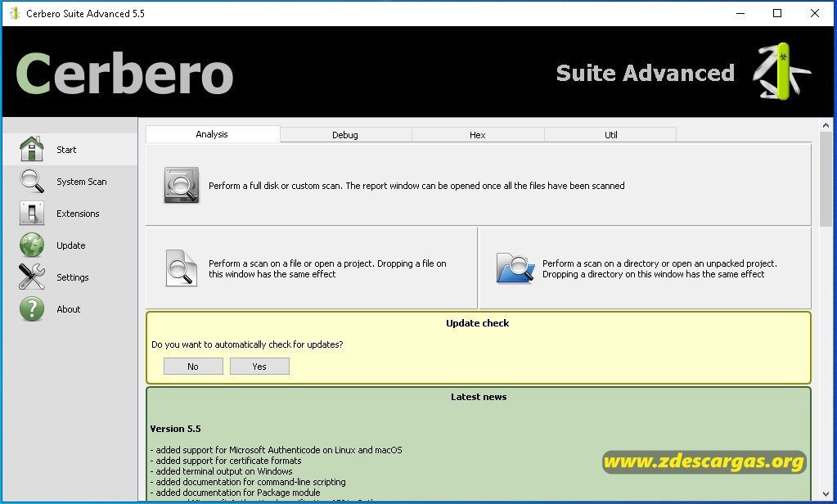Select Update label in sidebar
This screenshot has height=504, width=837.
coord(71,245)
